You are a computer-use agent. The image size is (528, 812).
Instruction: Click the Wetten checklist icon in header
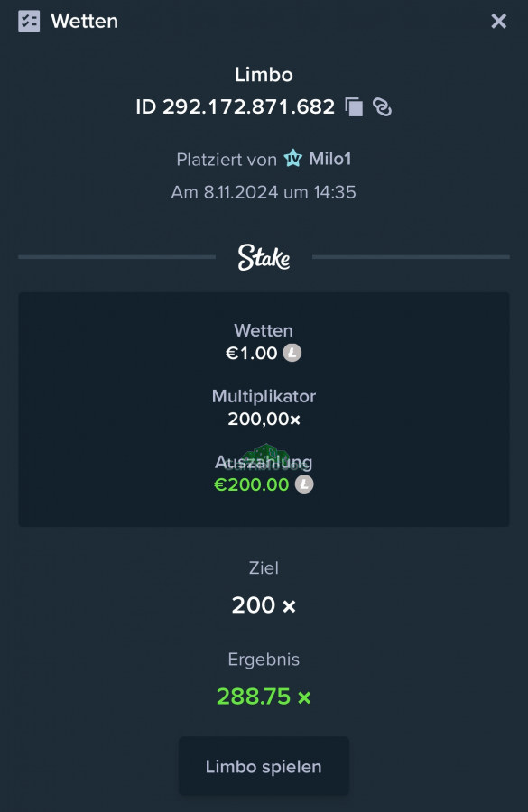[29, 22]
